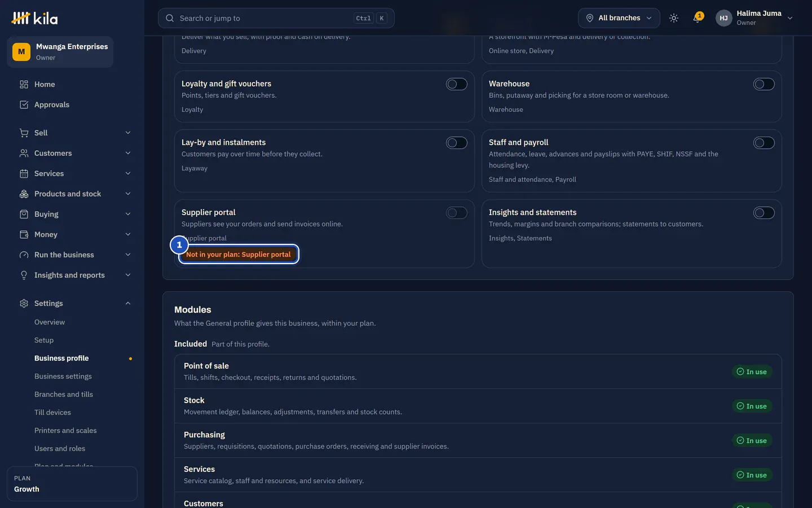Open the Overview settings page
This screenshot has width=812, height=508.
(50, 322)
